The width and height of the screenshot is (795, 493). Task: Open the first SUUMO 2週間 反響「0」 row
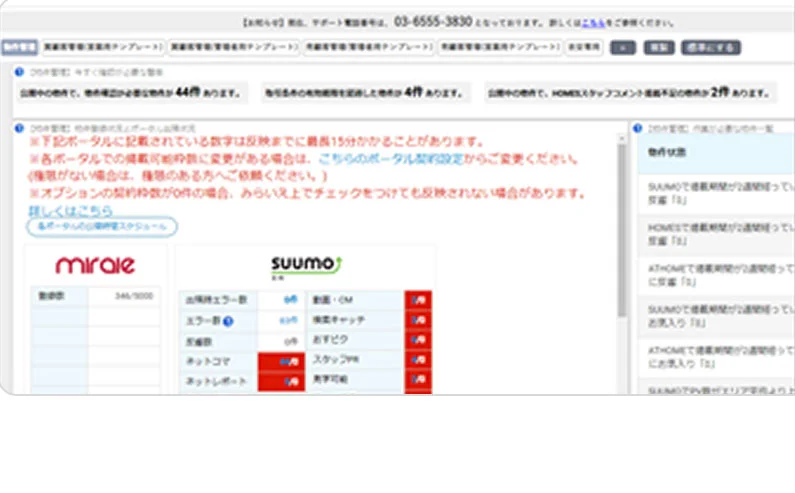716,194
